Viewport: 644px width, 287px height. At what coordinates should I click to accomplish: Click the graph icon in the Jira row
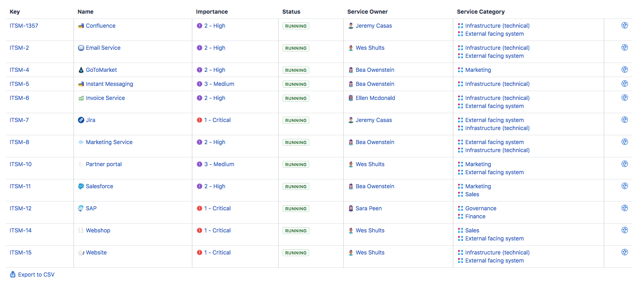point(624,120)
